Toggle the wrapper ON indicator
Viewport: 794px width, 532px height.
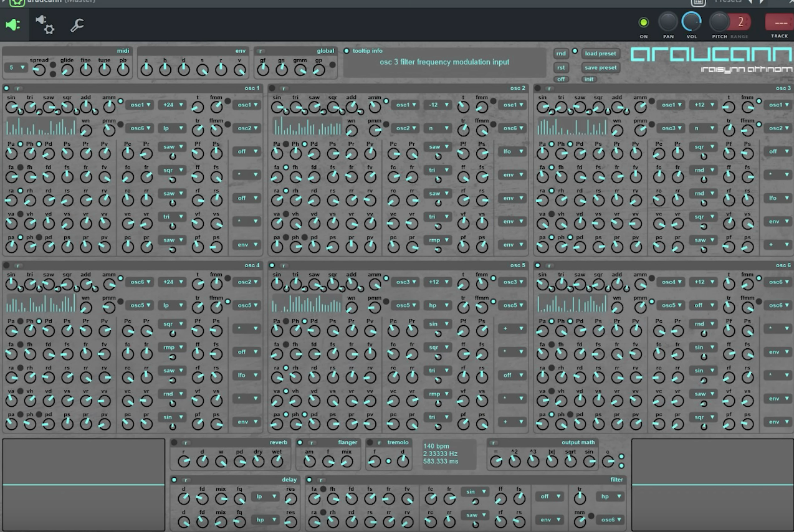(x=644, y=23)
